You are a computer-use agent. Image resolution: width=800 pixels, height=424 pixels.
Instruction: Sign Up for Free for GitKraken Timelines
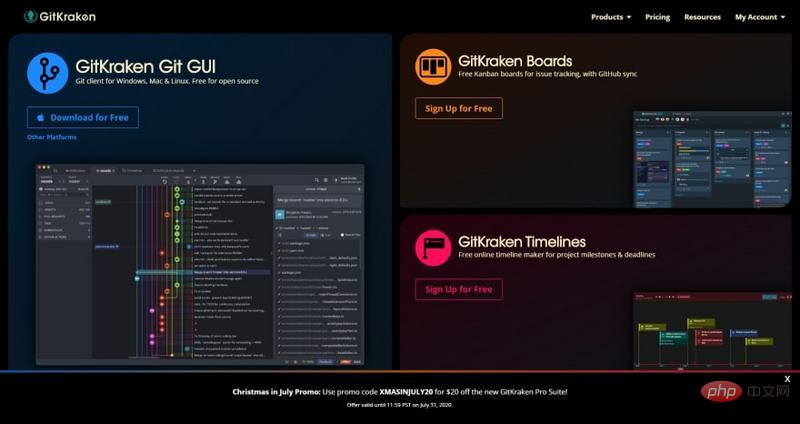(459, 289)
